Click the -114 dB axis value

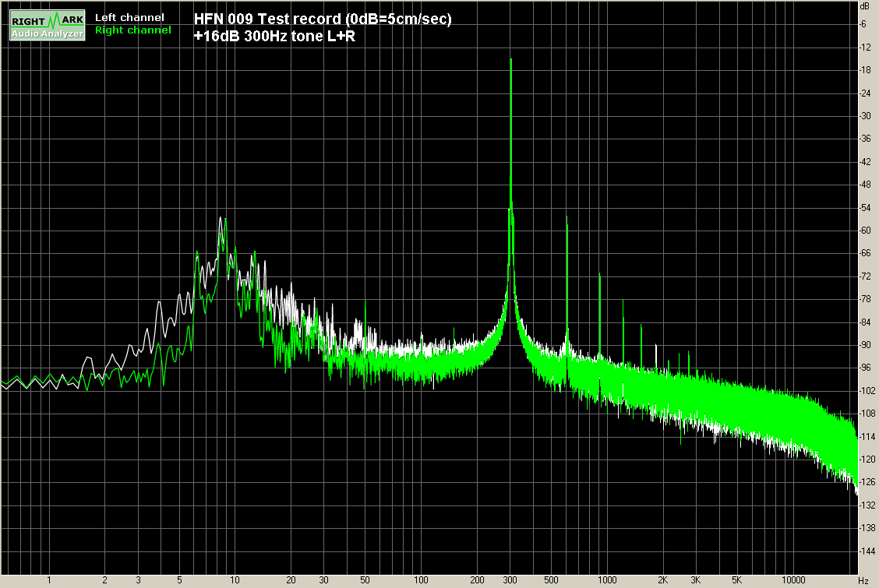point(867,436)
